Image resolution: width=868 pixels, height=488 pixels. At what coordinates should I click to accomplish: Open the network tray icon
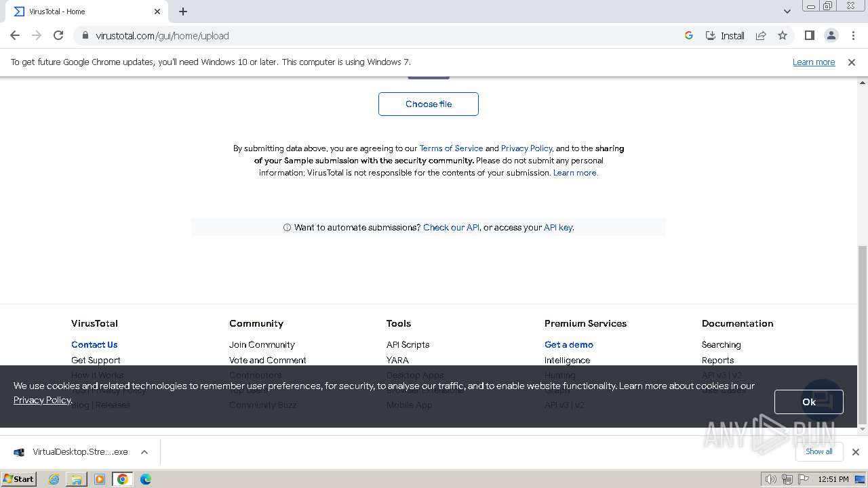pyautogui.click(x=787, y=479)
